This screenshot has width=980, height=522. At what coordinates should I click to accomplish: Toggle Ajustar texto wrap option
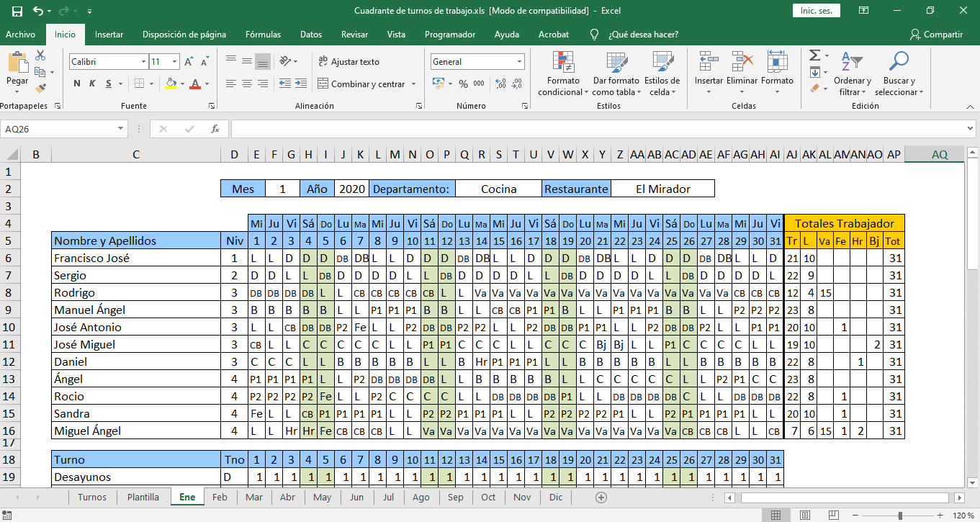(348, 62)
